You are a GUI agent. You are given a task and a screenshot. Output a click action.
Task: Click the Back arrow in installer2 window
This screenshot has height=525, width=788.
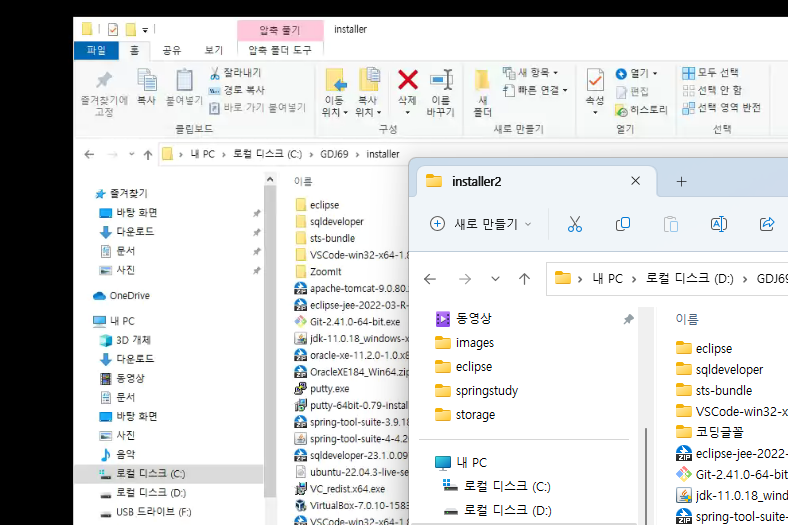430,279
